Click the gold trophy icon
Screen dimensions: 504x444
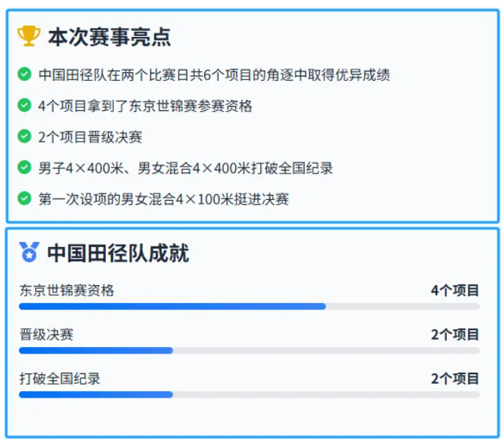(29, 36)
